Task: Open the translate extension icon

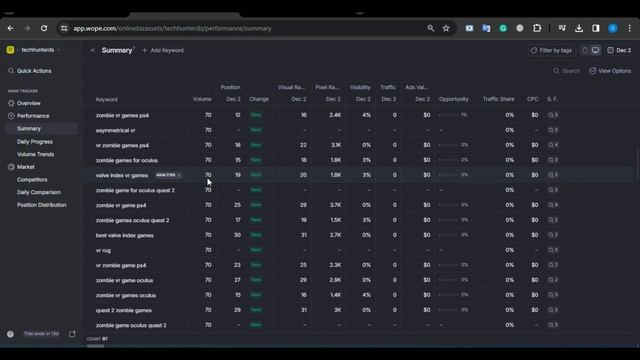Action: [486, 28]
